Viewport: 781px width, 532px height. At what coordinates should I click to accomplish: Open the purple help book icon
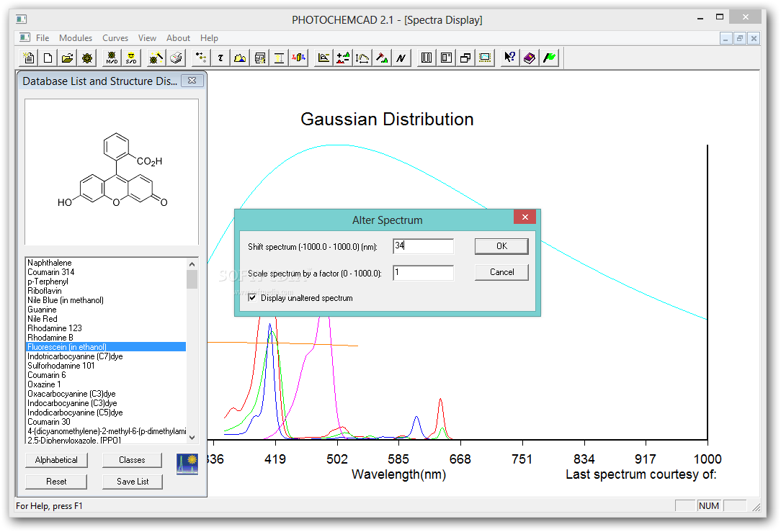(530, 58)
